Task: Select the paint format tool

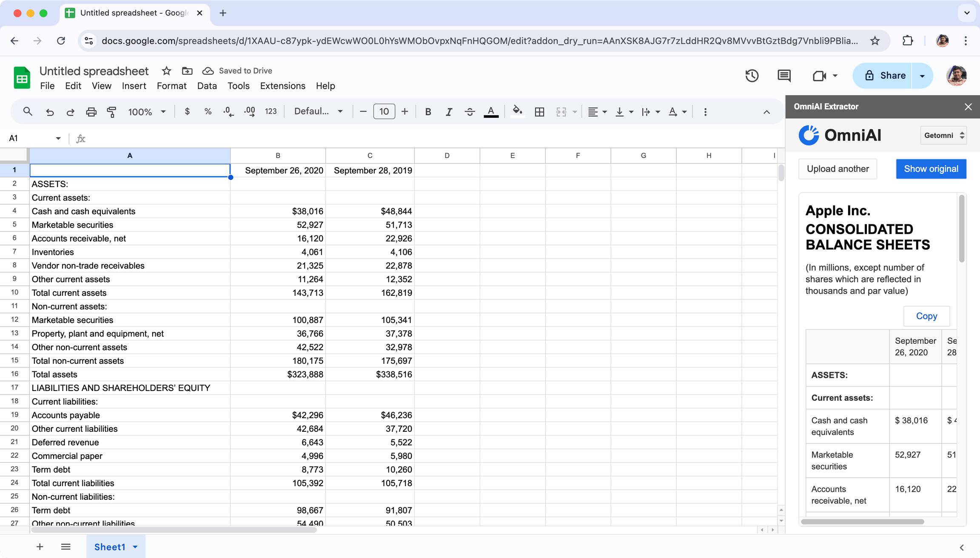Action: 111,111
